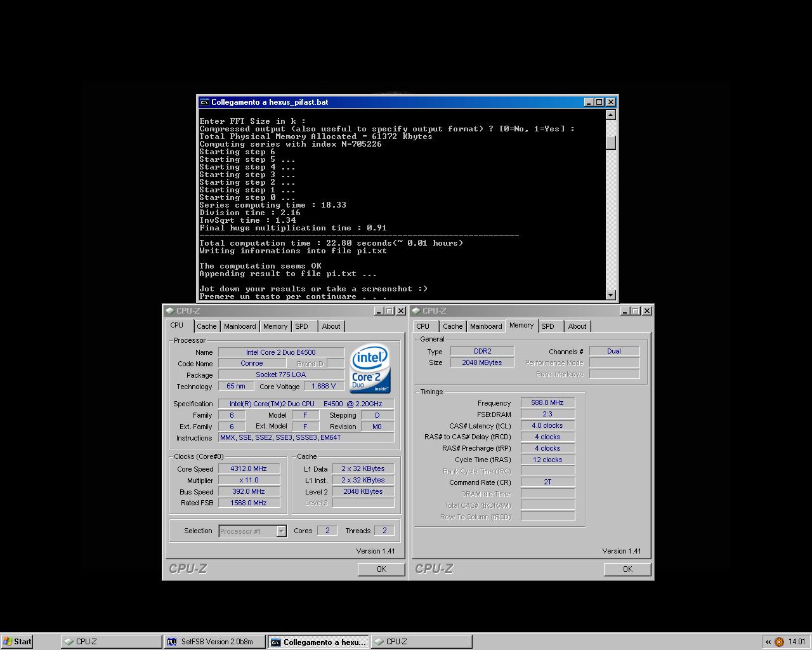Viewport: 812px width, 650px height.
Task: Open Mainboard tab in right CPU-Z window
Action: 486,326
